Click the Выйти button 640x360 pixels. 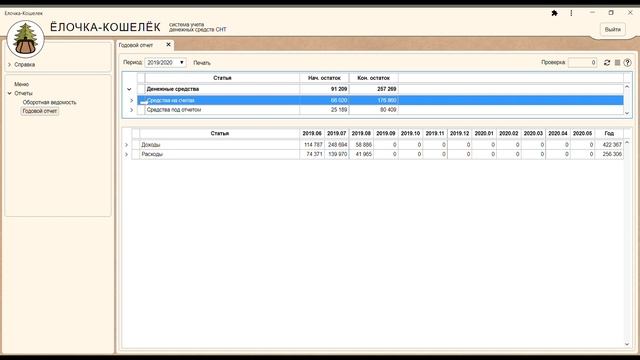[x=613, y=29]
